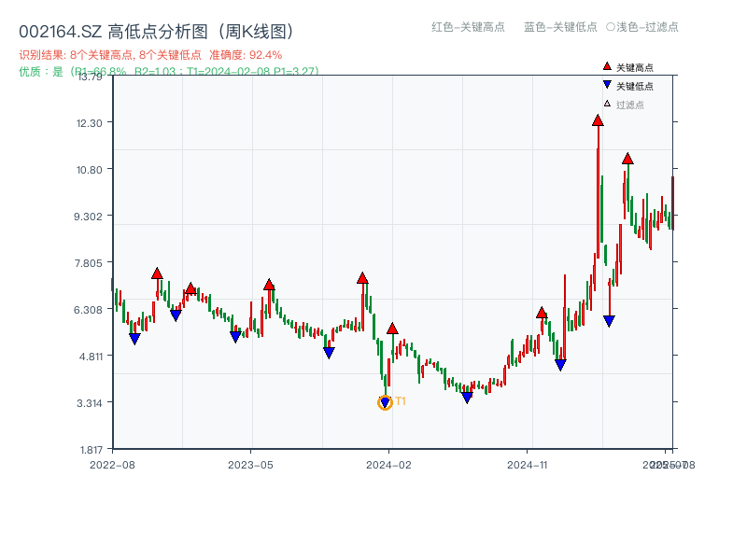The image size is (747, 560).
Task: Select the blue low marker in late 2023 near 4.9
Action: pyautogui.click(x=329, y=353)
